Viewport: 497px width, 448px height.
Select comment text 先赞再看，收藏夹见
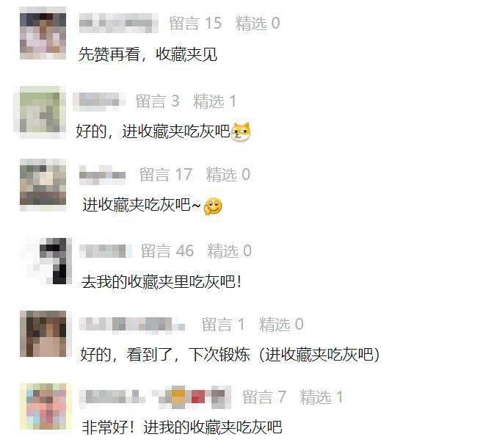coord(148,54)
